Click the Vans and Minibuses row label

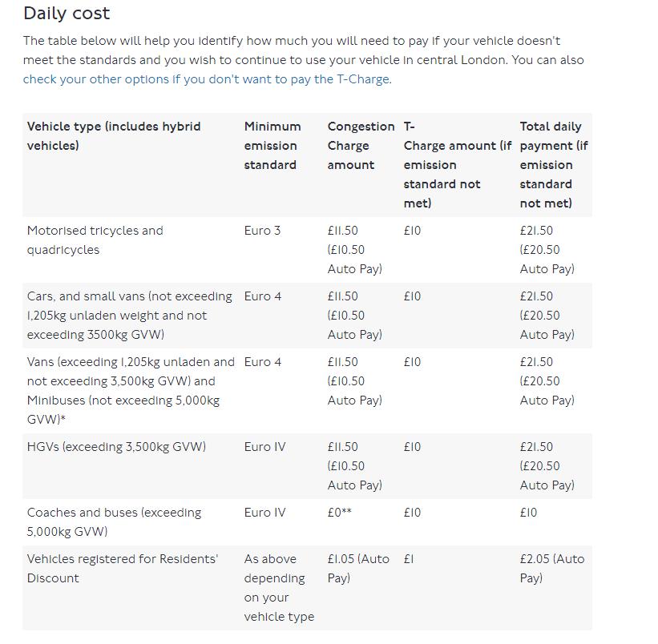131,390
